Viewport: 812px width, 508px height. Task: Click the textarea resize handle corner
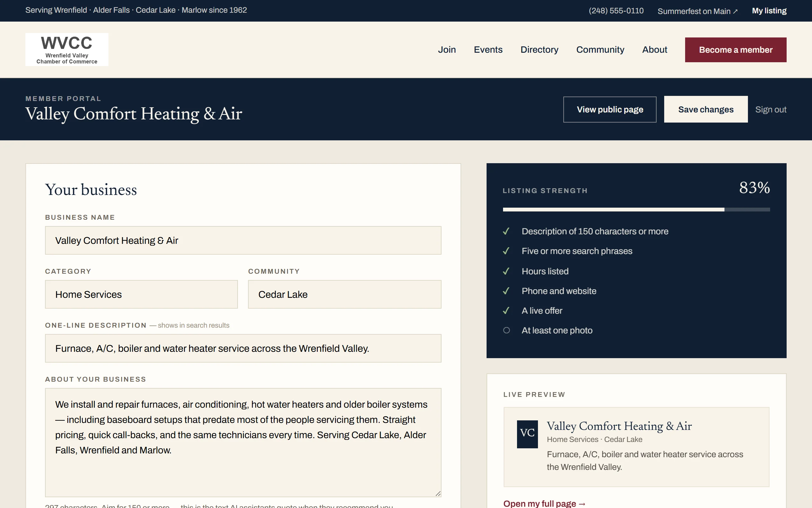[x=438, y=493]
